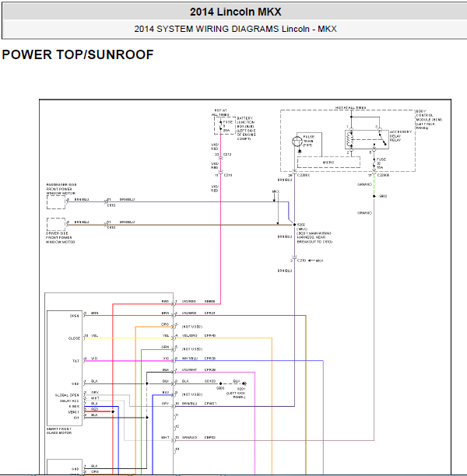
Task: Click the C210 connector label with MKX arrow
Action: [301, 261]
